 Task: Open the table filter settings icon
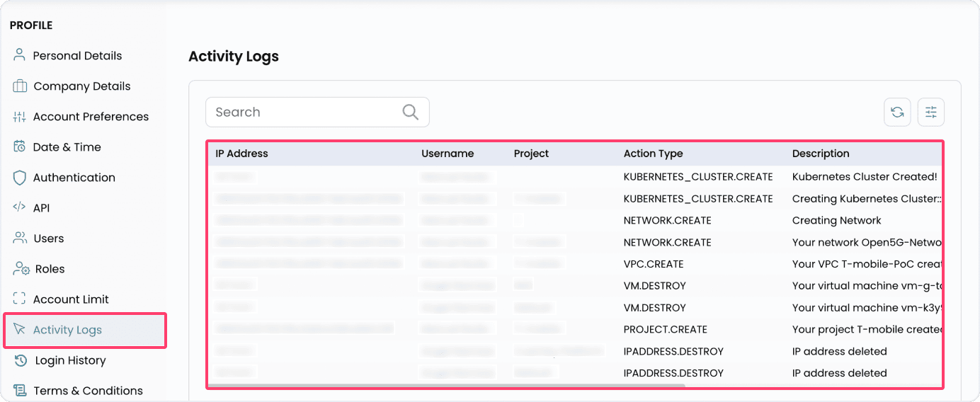click(930, 112)
